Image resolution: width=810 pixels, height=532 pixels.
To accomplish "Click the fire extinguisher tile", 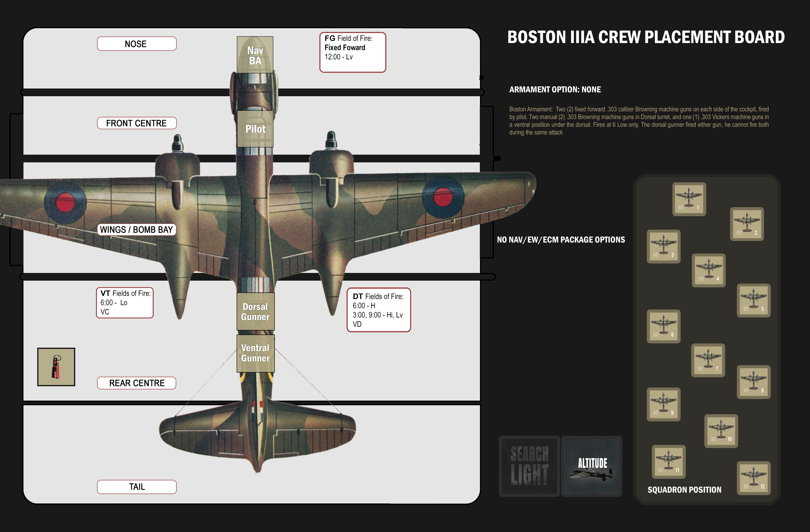I will coord(56,367).
